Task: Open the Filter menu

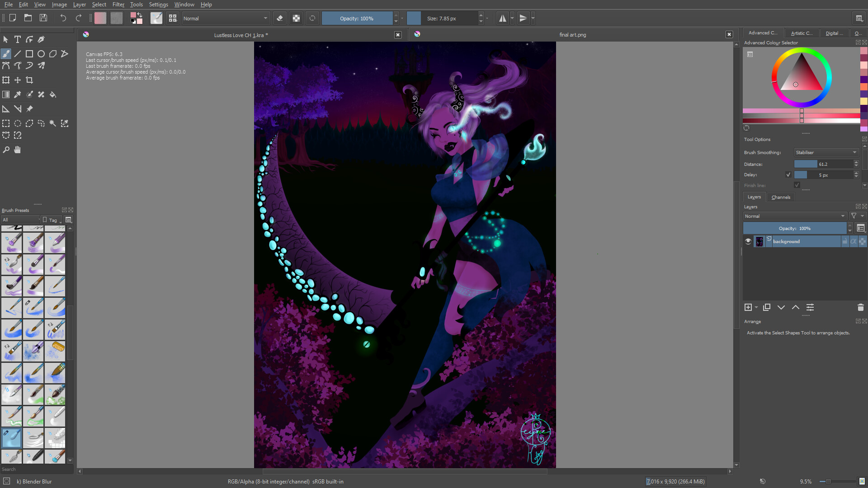Action: pos(118,5)
